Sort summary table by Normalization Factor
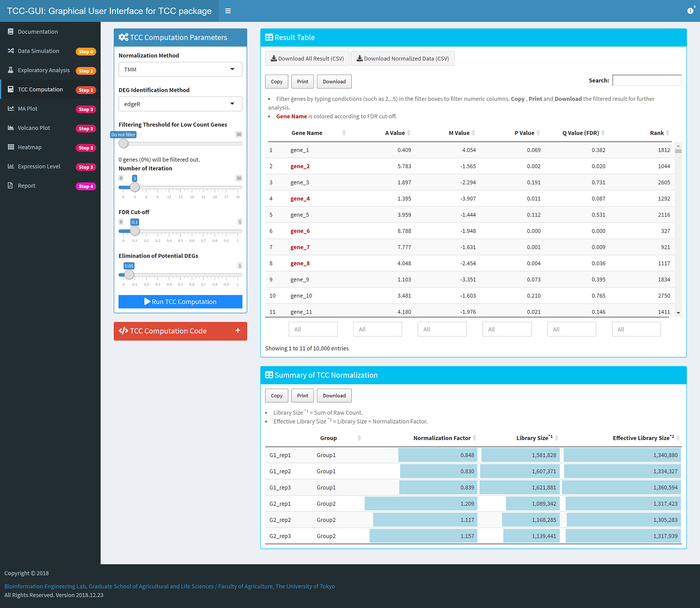This screenshot has width=700, height=608. (442, 438)
